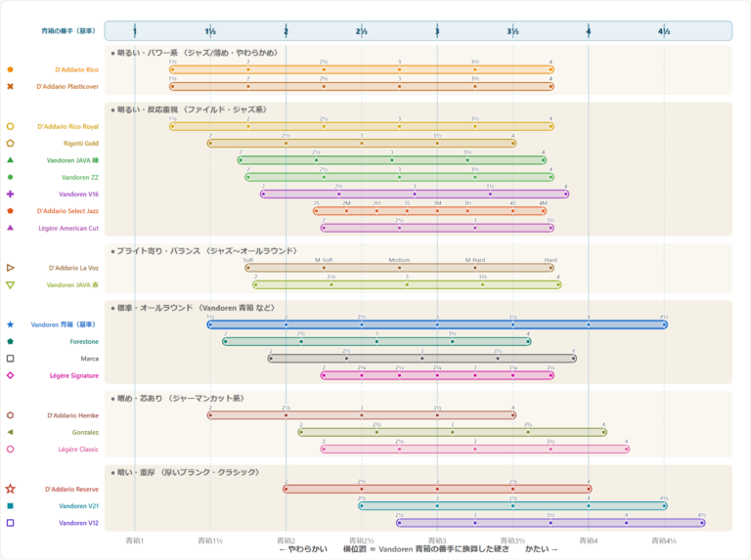The image size is (751, 560).
Task: Click the Marca label
Action: pos(90,359)
